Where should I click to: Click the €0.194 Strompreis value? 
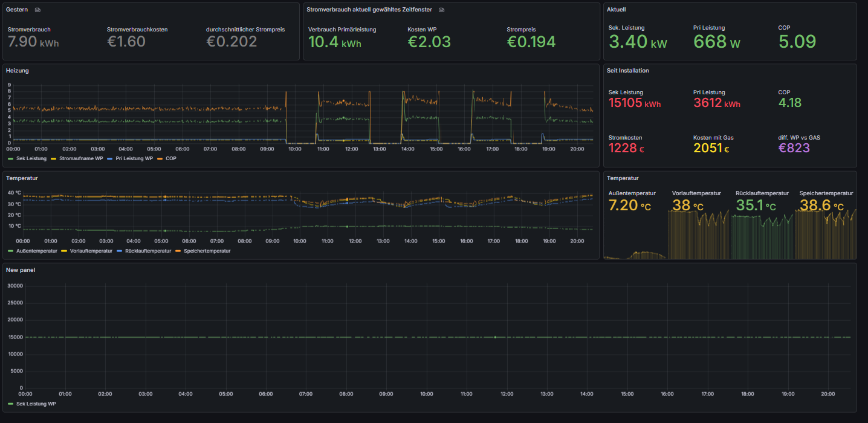coord(531,42)
